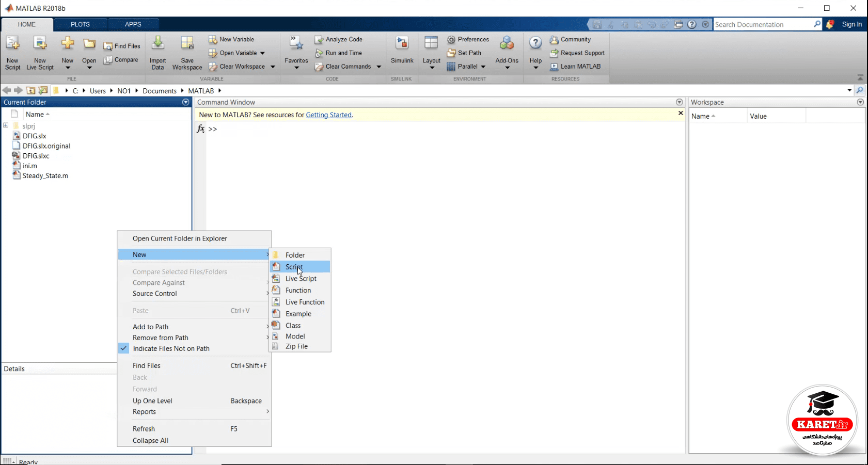Viewport: 868px width, 465px height.
Task: Select Model in the New submenu
Action: click(x=300, y=336)
